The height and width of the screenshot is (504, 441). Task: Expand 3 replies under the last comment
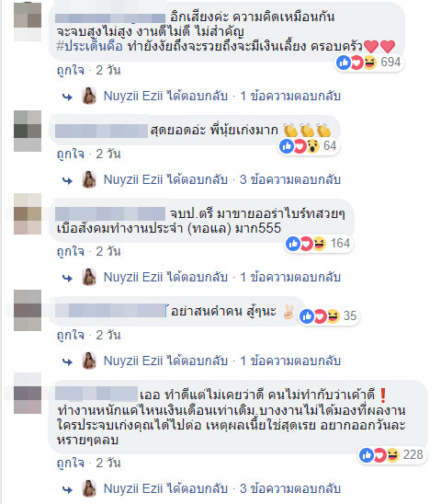click(x=290, y=488)
